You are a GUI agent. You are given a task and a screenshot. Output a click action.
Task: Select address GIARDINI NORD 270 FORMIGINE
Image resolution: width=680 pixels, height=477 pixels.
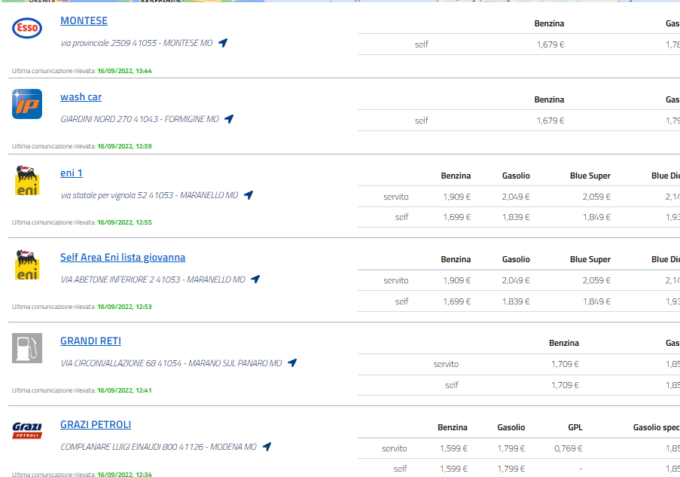tap(140, 119)
